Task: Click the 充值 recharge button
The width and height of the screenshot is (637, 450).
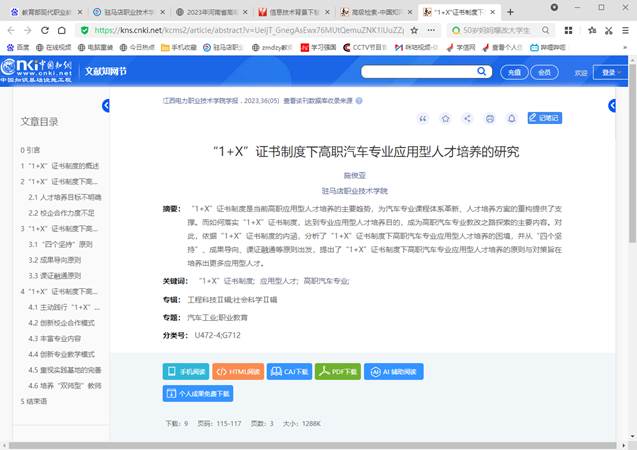Action: (x=514, y=72)
